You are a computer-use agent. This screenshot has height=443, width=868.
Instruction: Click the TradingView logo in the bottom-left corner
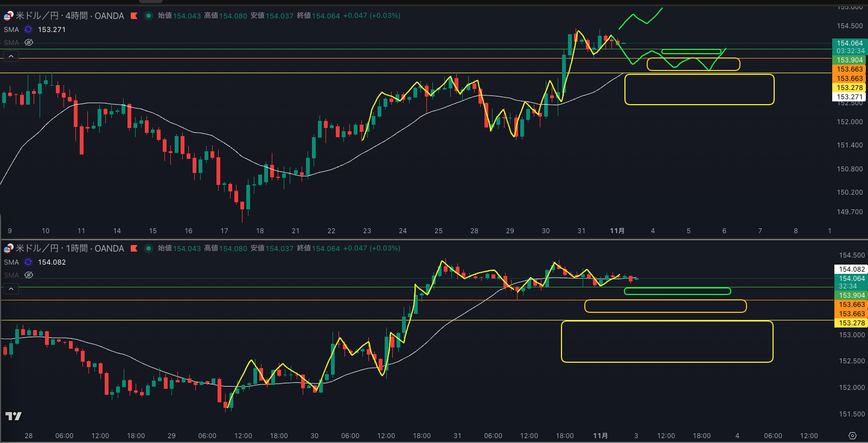13,416
